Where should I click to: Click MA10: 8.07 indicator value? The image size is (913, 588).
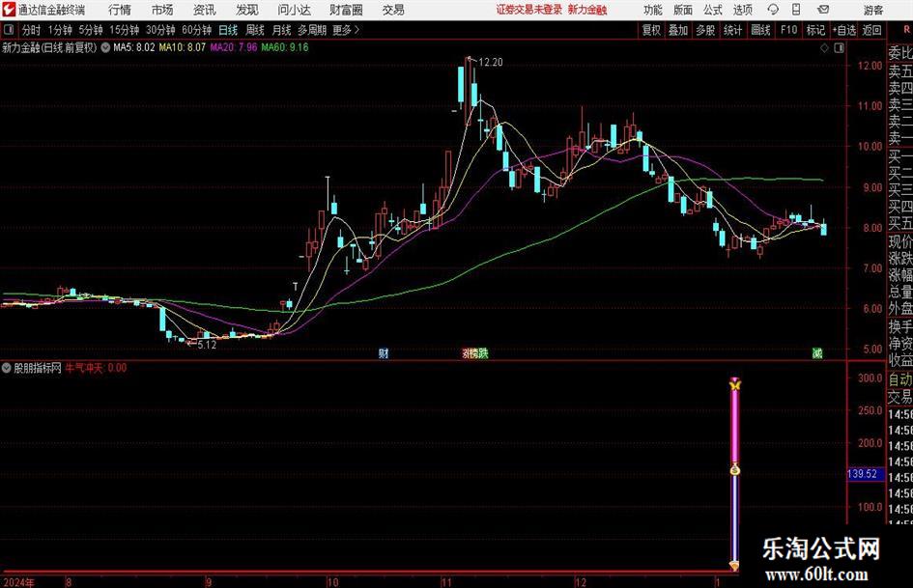pos(183,47)
